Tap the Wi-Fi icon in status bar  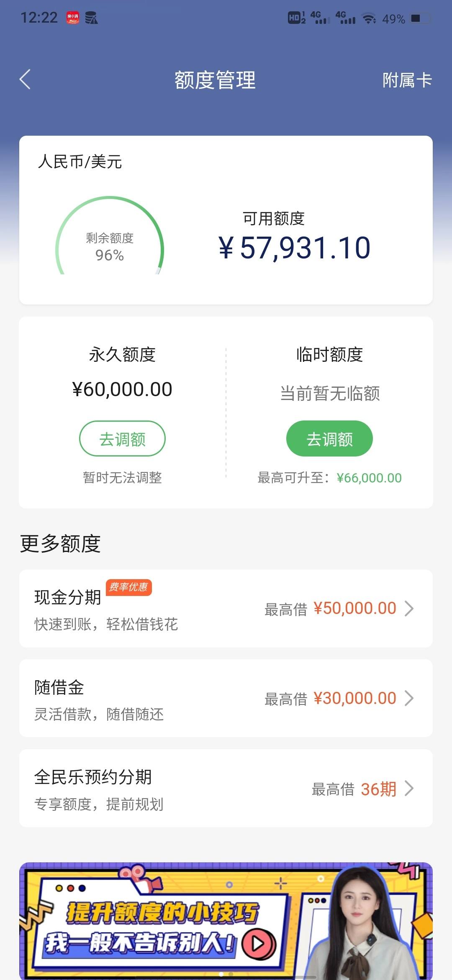tap(369, 18)
